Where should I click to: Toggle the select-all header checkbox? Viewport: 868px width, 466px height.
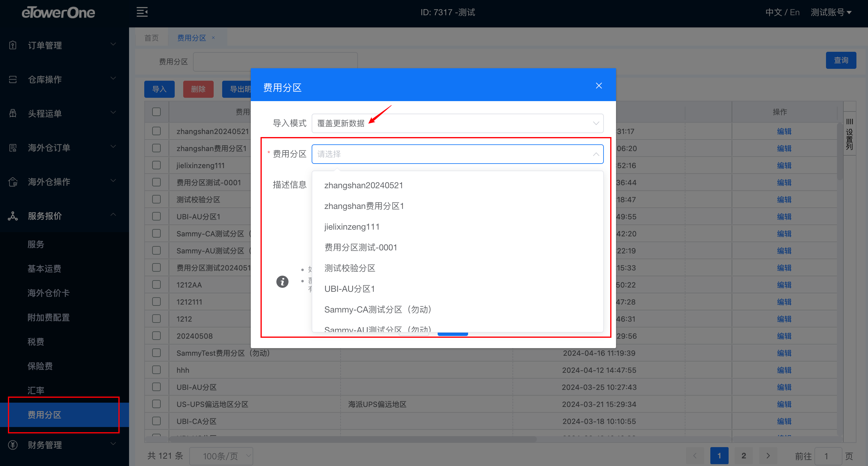tap(156, 111)
